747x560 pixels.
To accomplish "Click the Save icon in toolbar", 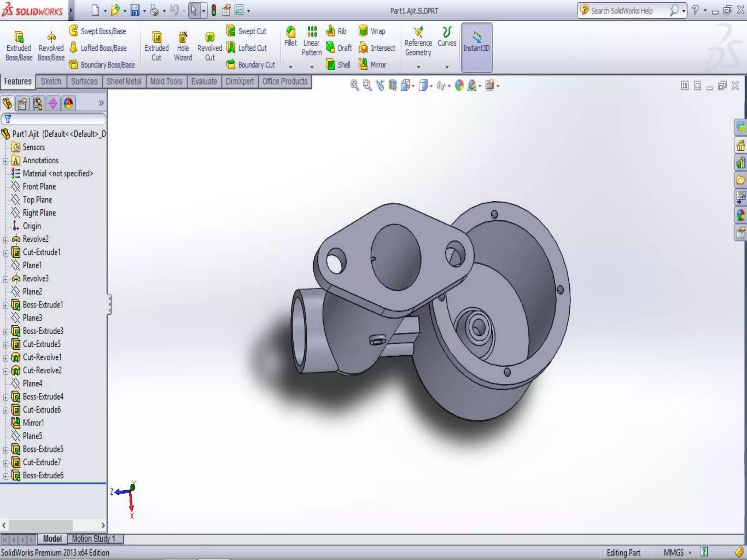I will coord(135,10).
